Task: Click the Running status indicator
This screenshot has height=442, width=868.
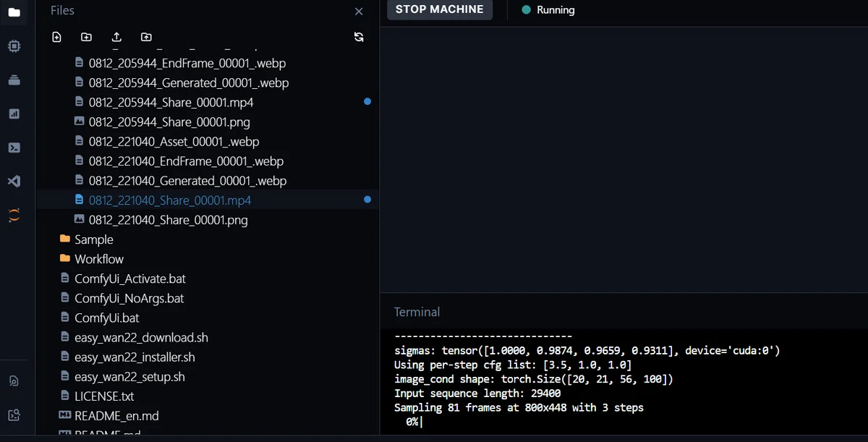Action: pyautogui.click(x=548, y=10)
